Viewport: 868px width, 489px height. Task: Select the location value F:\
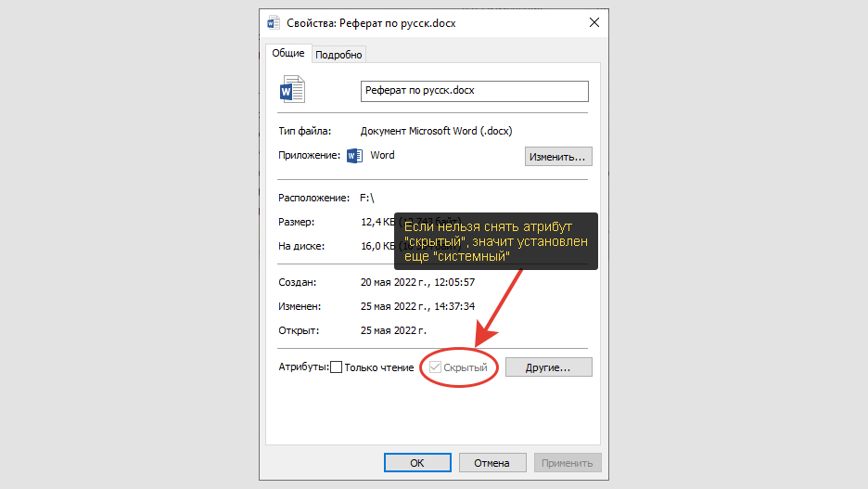coord(367,198)
